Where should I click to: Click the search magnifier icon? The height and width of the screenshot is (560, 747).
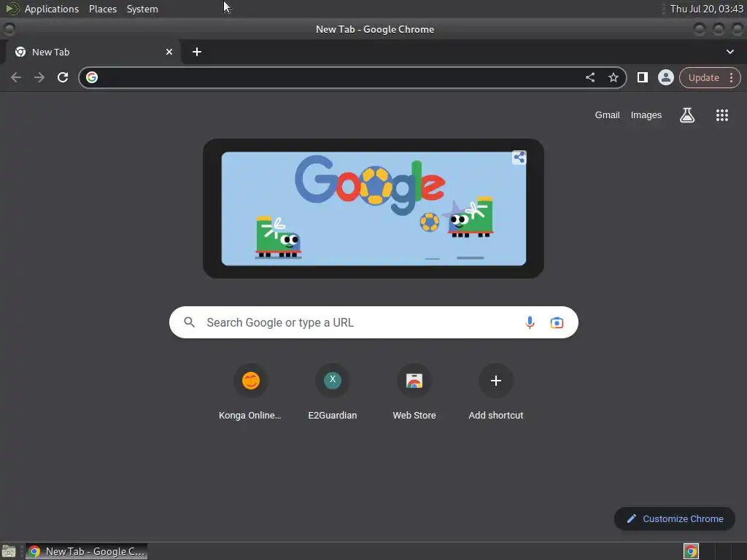[189, 322]
